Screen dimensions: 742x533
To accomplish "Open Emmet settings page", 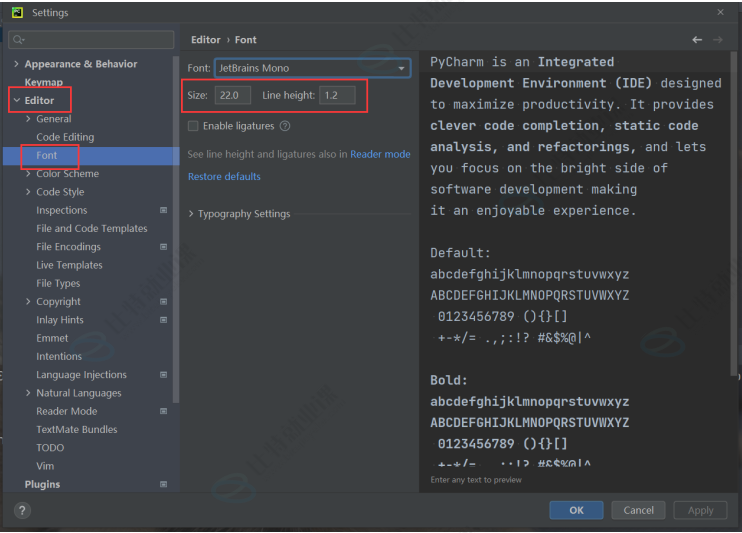I will click(x=52, y=338).
